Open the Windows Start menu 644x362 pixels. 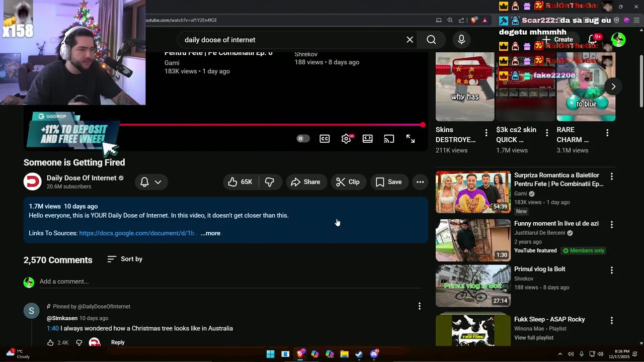coord(270,354)
